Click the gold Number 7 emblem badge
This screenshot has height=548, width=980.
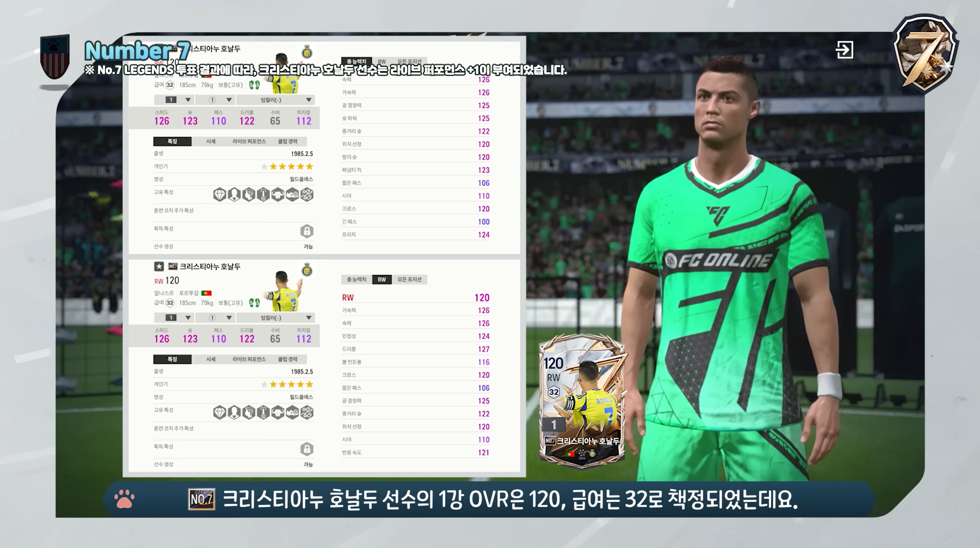pos(925,53)
